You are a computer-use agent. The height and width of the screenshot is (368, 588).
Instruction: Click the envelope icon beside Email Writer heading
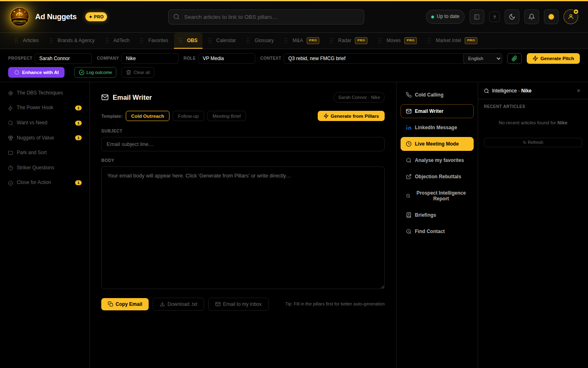click(x=105, y=97)
